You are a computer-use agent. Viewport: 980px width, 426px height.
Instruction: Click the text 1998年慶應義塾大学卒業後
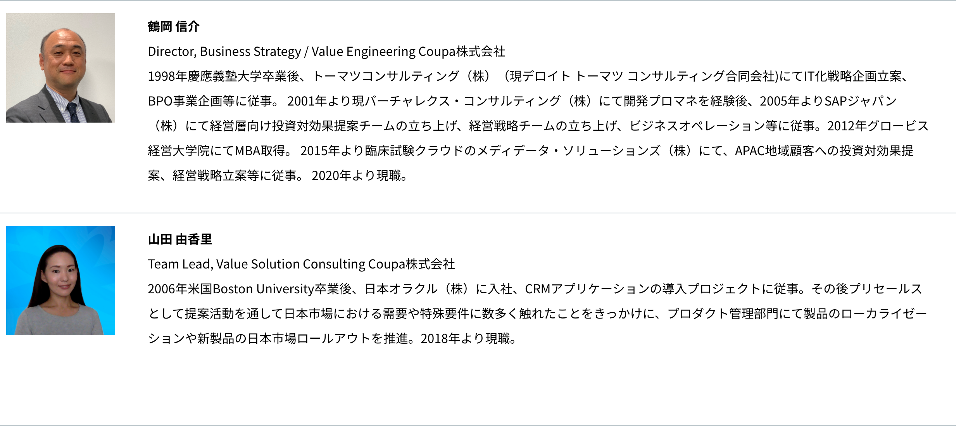point(223,76)
